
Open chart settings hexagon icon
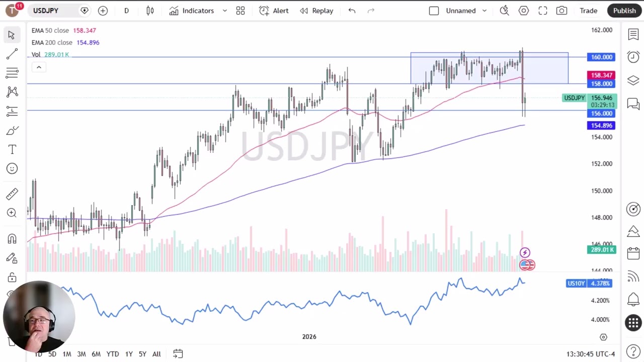tap(524, 11)
